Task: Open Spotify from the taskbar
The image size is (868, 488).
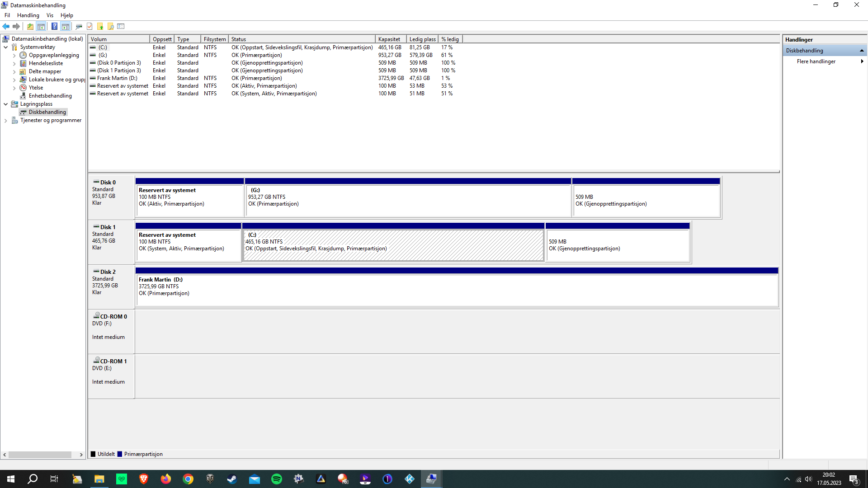Action: pyautogui.click(x=277, y=479)
